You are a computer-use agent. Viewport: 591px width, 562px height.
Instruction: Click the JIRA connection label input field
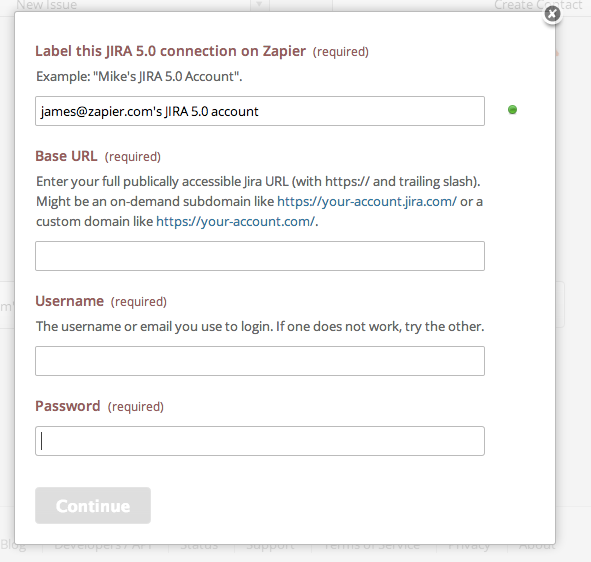coord(260,111)
